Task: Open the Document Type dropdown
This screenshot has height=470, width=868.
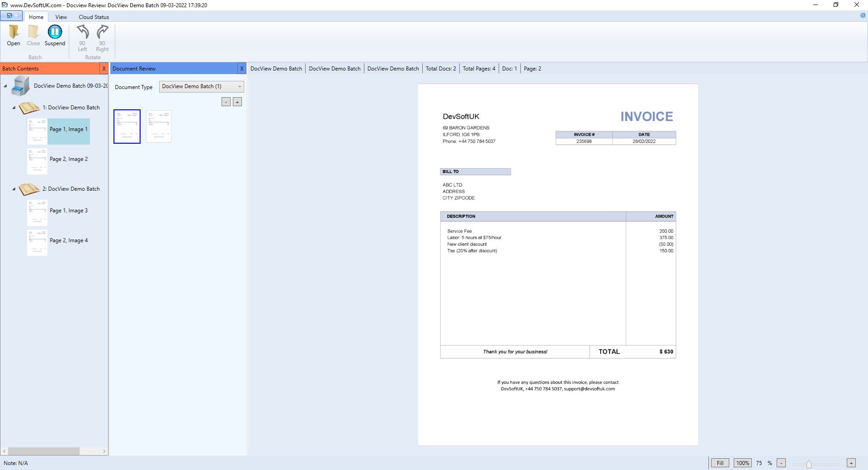Action: [x=240, y=86]
